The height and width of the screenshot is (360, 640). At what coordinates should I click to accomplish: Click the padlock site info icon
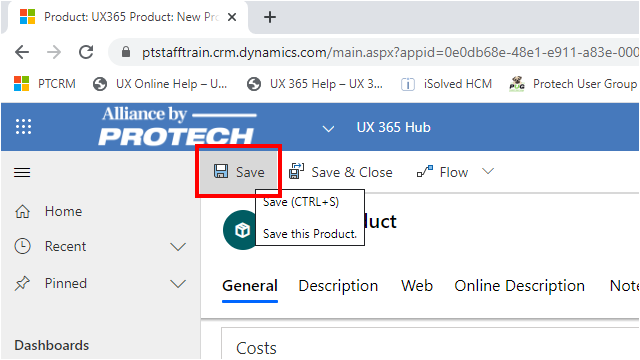[126, 52]
